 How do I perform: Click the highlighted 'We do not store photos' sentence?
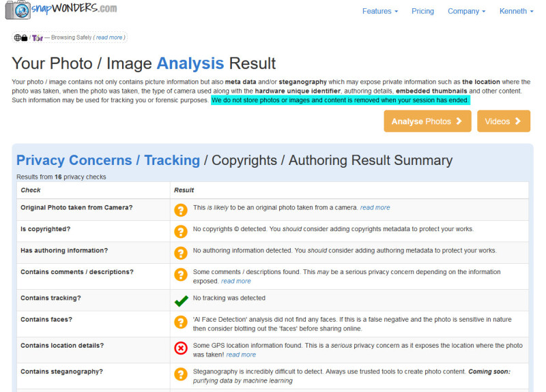(340, 100)
